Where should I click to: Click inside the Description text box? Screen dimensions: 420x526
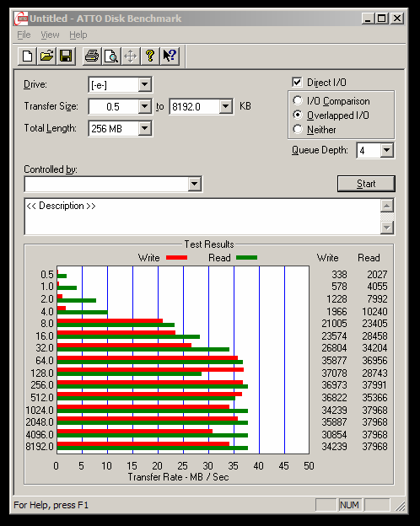click(202, 217)
